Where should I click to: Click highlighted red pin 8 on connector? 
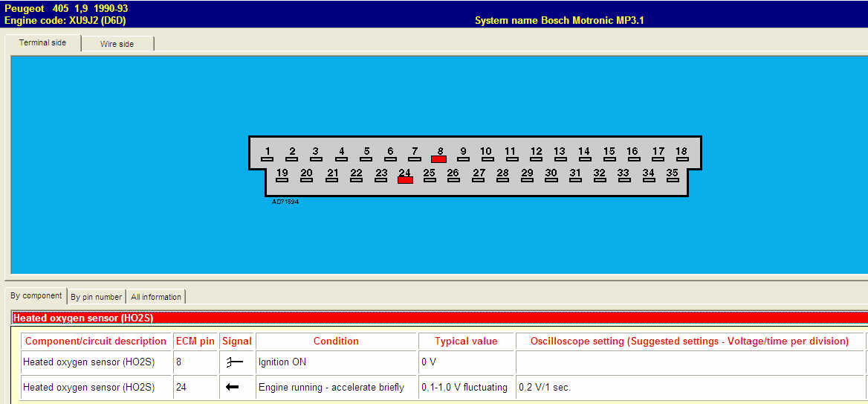439,159
